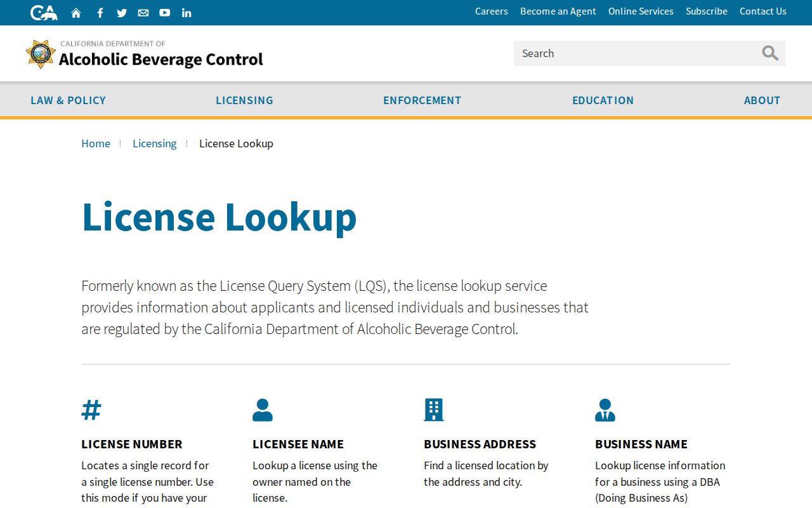Open the Online Services link

point(641,11)
